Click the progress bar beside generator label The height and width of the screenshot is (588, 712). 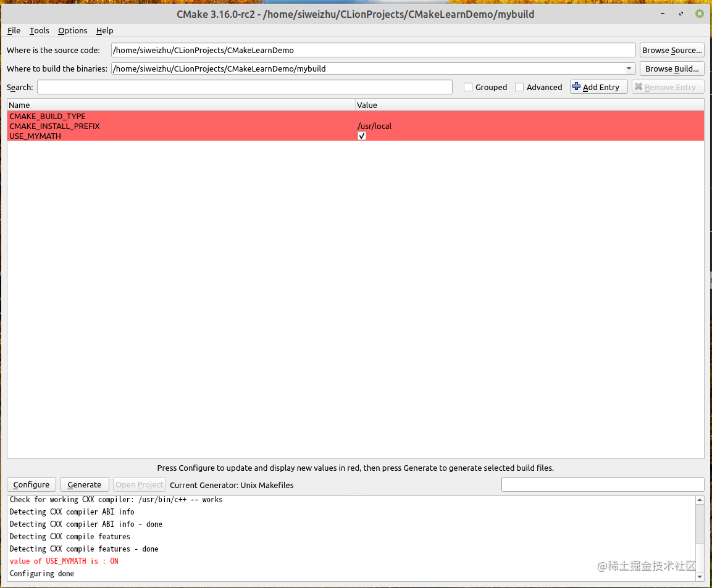coord(603,484)
